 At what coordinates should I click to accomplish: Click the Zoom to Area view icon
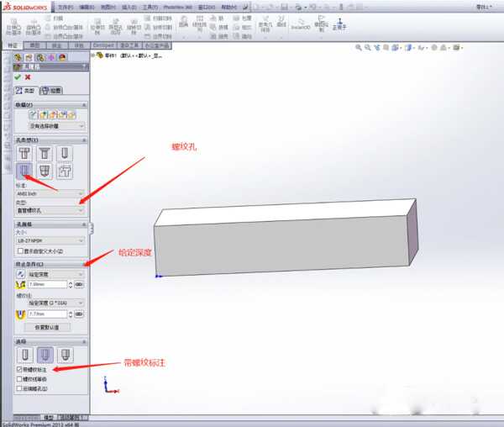click(367, 48)
